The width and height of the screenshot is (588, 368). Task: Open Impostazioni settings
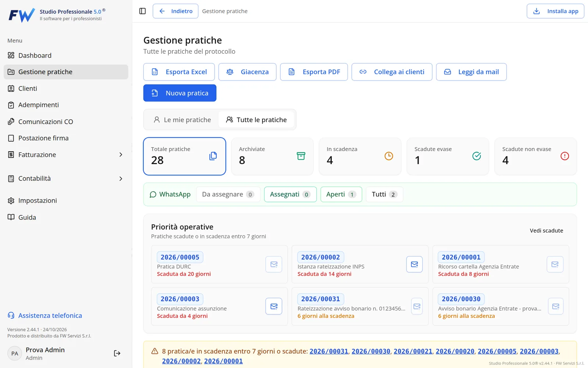point(66,201)
